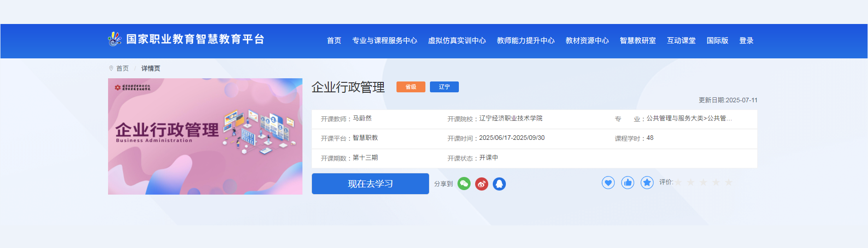The height and width of the screenshot is (248, 868).
Task: Click the star collect icon
Action: click(x=647, y=183)
